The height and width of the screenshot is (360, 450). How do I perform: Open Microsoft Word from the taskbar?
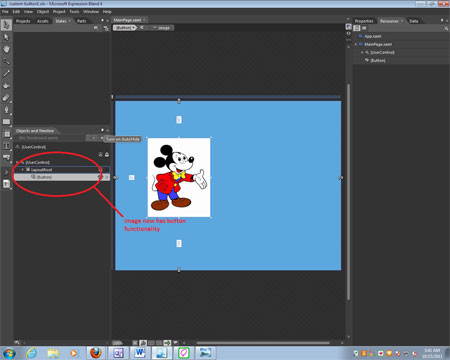[x=140, y=353]
